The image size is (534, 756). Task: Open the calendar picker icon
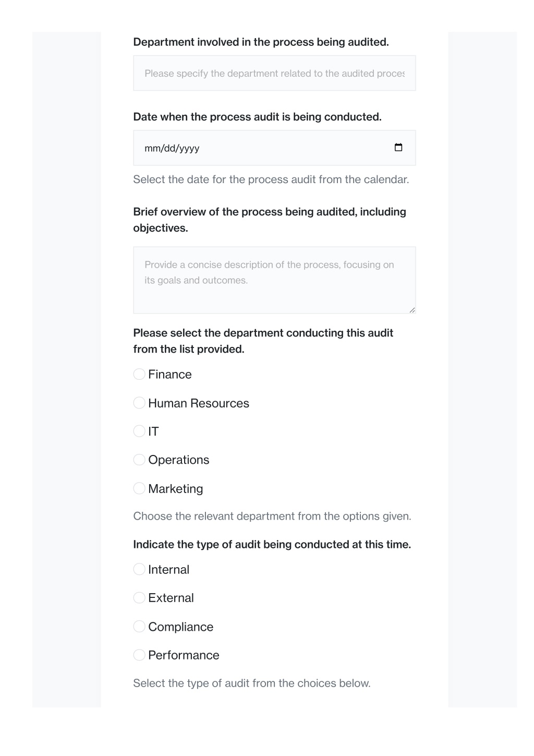click(x=398, y=148)
